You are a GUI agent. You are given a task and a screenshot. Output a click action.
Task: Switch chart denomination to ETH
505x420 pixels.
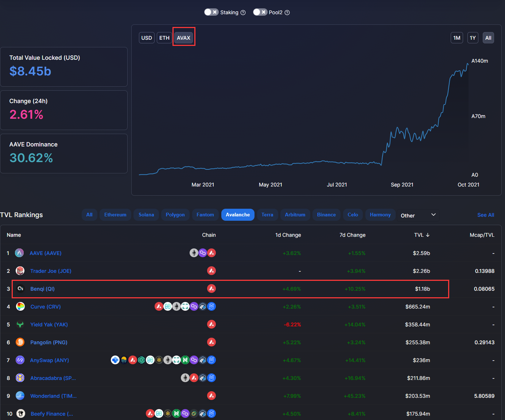click(x=164, y=38)
